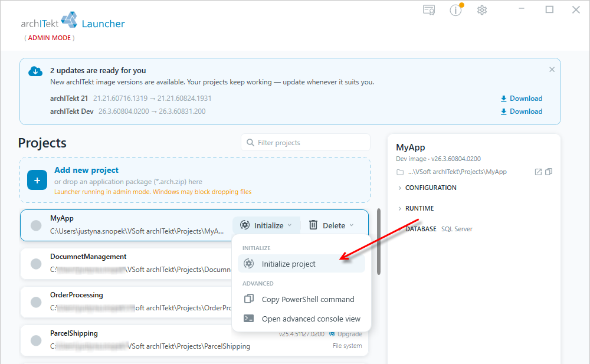The height and width of the screenshot is (364, 590).
Task: Click the cloud download icon in updates banner
Action: pos(35,71)
